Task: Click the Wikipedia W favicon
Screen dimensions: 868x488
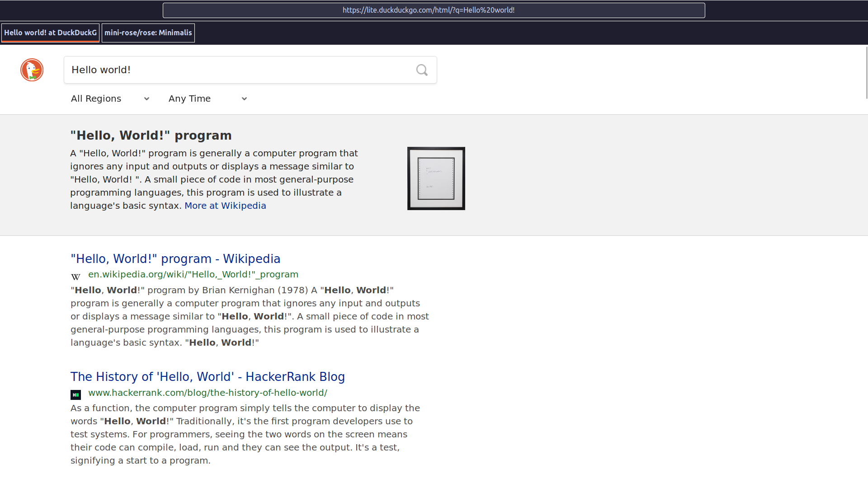Action: (x=75, y=277)
